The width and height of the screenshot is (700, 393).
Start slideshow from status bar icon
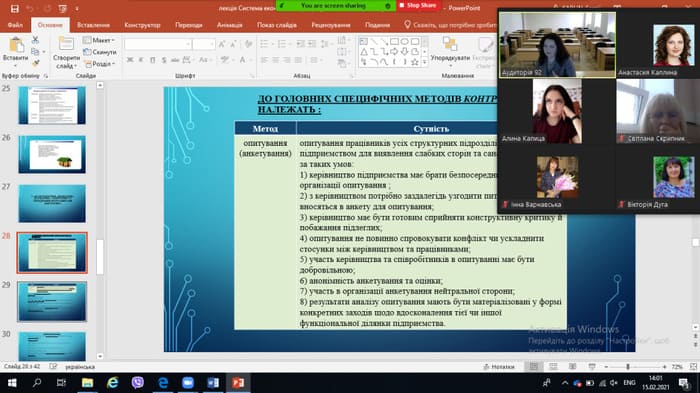592,367
